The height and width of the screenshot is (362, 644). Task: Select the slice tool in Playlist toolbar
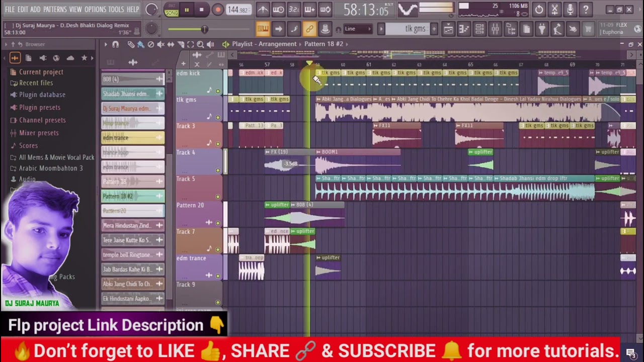(x=181, y=44)
